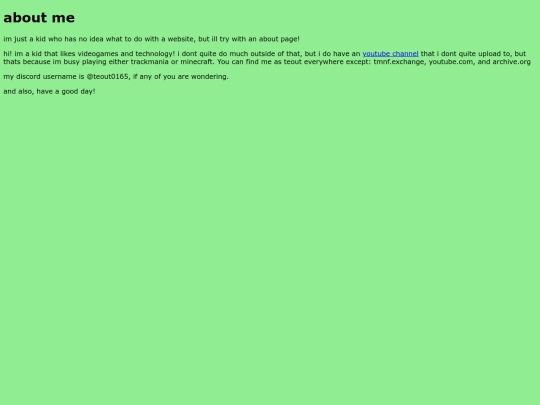Click the text 'youtube.com,' in the paragraph
The image size is (540, 405).
click(451, 62)
